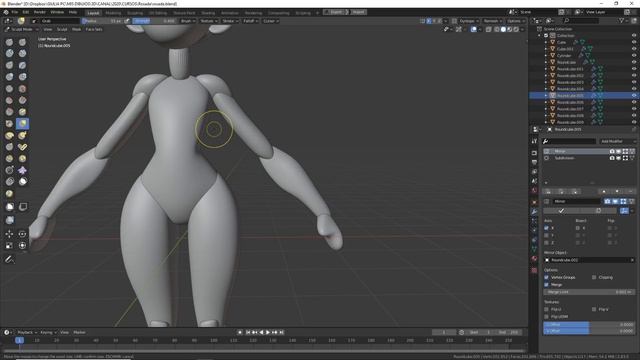
Task: Open the Brush settings dropdown
Action: point(188,21)
